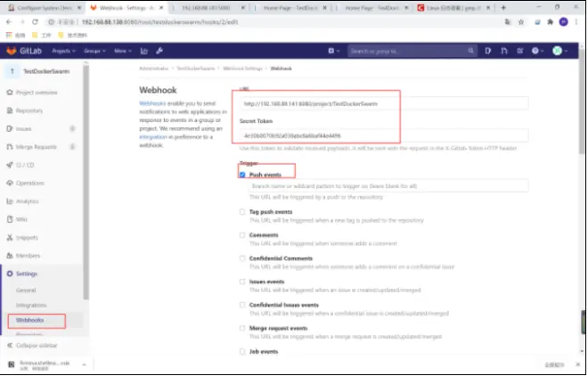588x376 pixels.
Task: Open the Groups dropdown in navbar
Action: pyautogui.click(x=94, y=51)
